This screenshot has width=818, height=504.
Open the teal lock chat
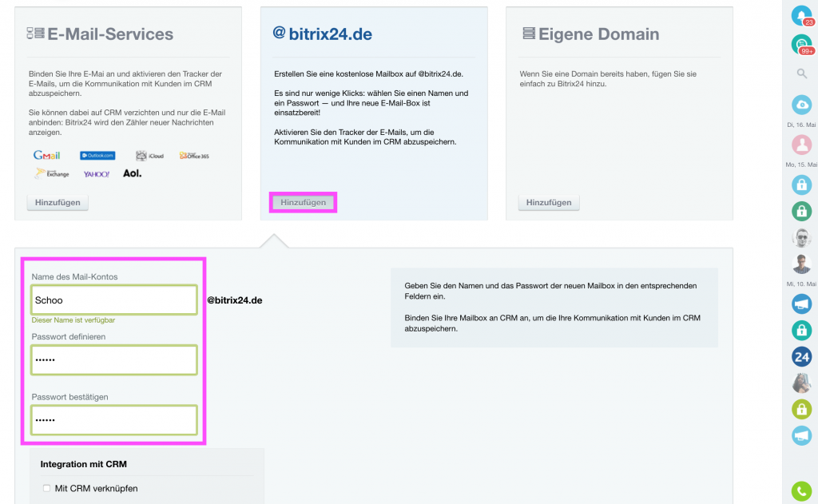pyautogui.click(x=802, y=330)
